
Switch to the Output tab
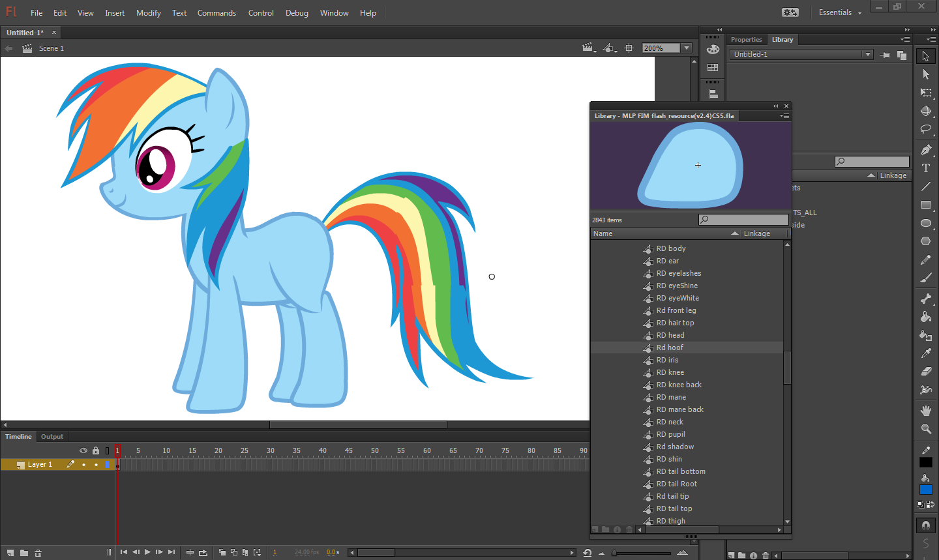[52, 437]
